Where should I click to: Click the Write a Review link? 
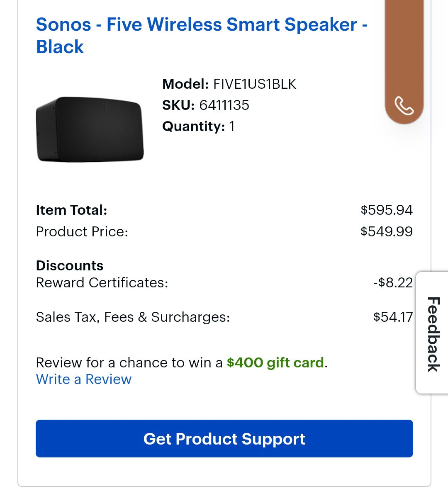[84, 379]
